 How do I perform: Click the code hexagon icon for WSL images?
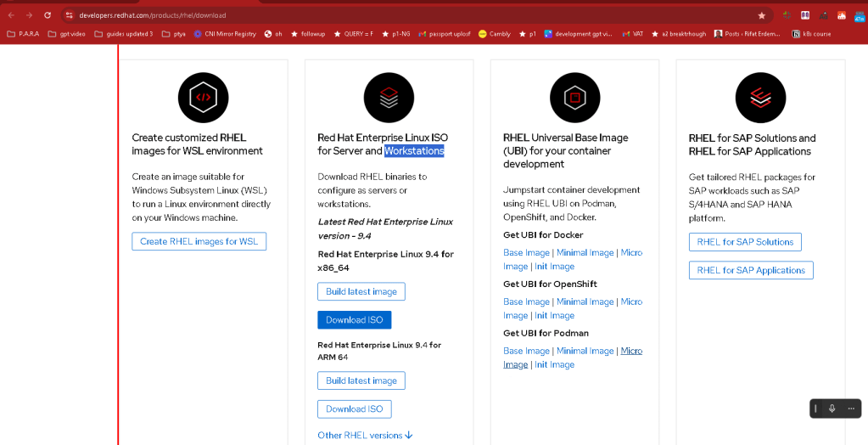coord(203,98)
